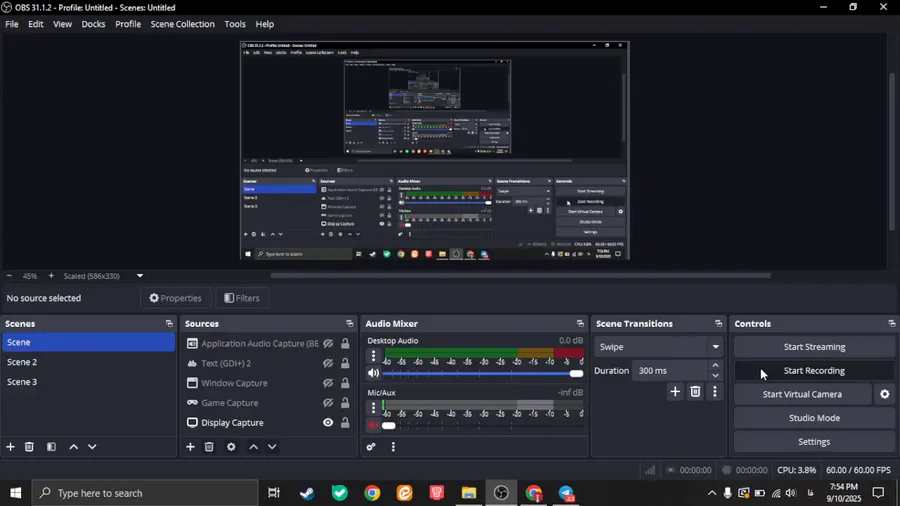Image resolution: width=900 pixels, height=506 pixels.
Task: Open Settings from Controls dock
Action: coord(814,442)
